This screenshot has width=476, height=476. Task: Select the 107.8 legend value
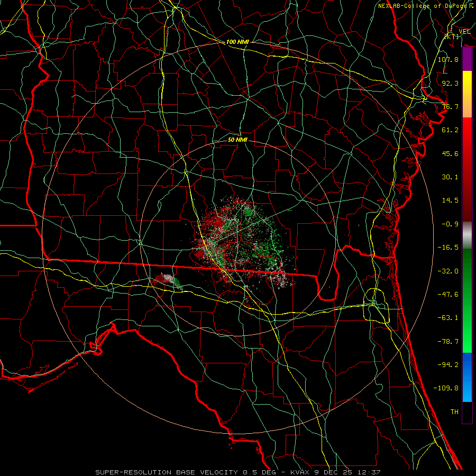tap(448, 59)
